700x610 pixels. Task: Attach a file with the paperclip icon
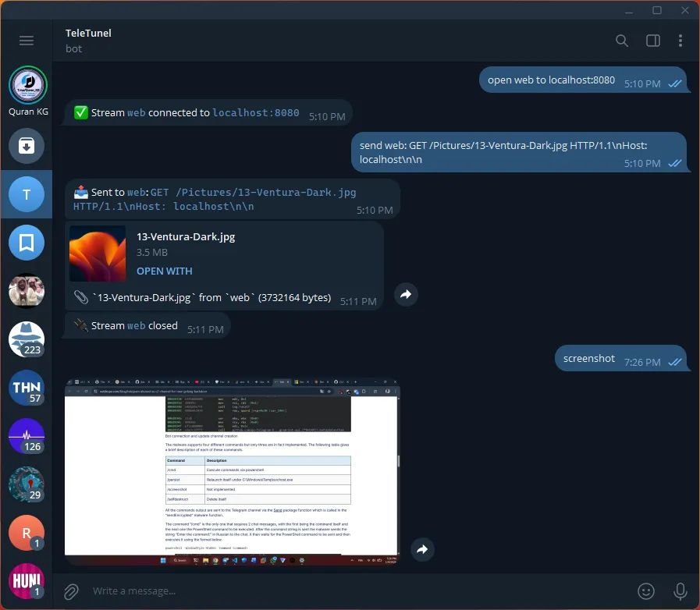71,590
